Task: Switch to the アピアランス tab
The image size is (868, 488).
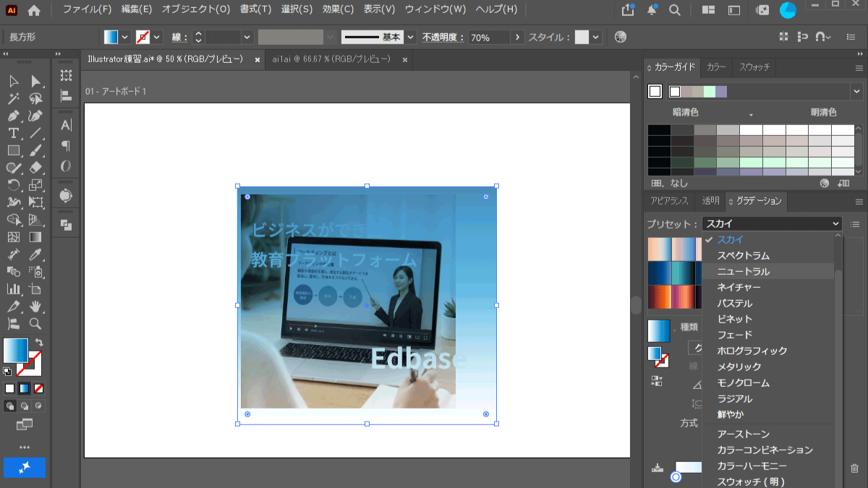Action: [x=669, y=201]
